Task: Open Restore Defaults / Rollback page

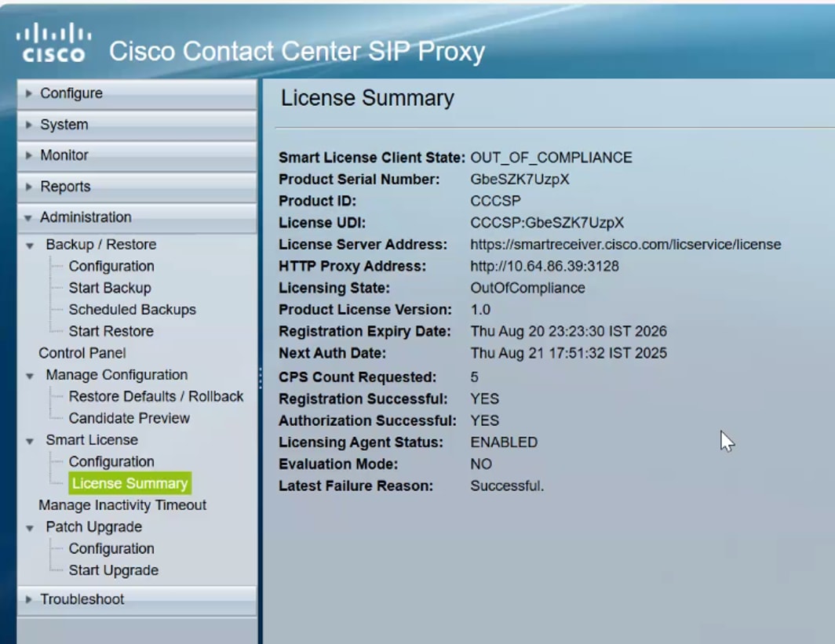Action: (x=156, y=396)
